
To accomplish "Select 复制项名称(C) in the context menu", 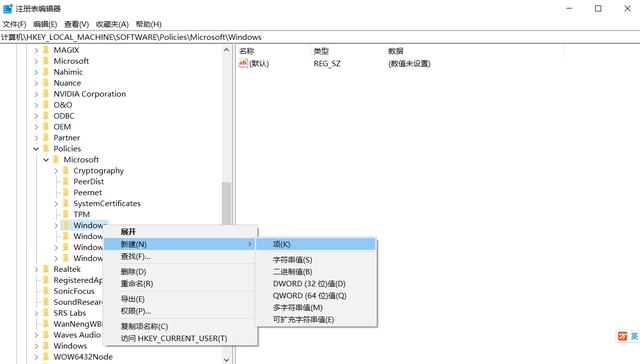I will [x=180, y=326].
